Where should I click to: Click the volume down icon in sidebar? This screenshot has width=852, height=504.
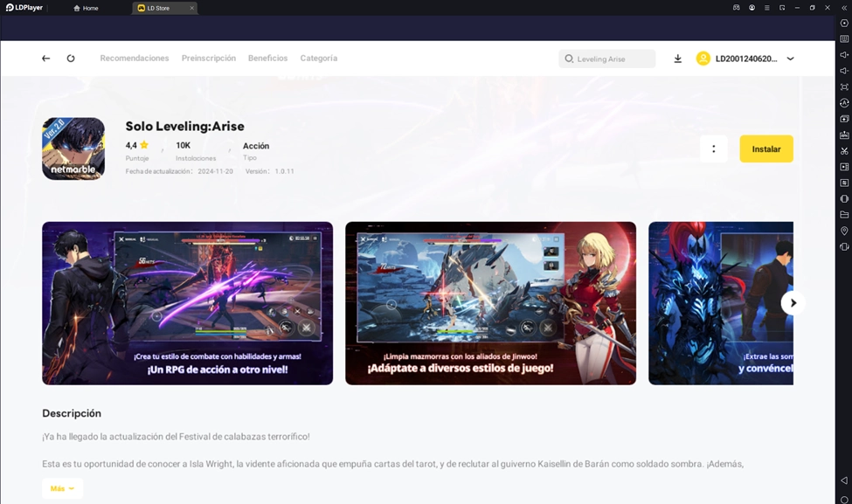point(844,71)
